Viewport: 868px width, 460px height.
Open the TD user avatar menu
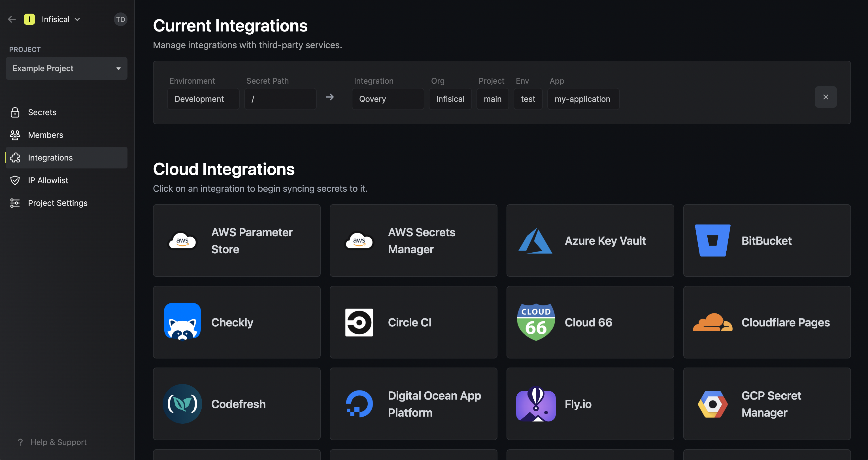click(x=120, y=19)
